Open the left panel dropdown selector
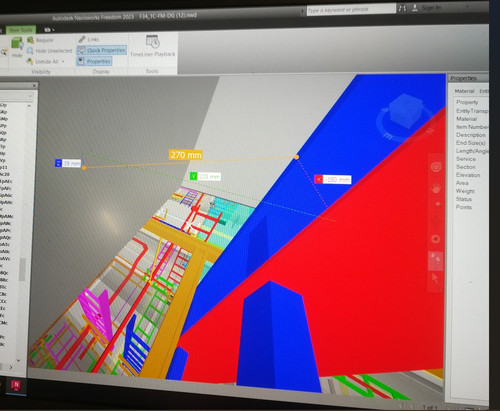This screenshot has width=500, height=411. pos(30,96)
